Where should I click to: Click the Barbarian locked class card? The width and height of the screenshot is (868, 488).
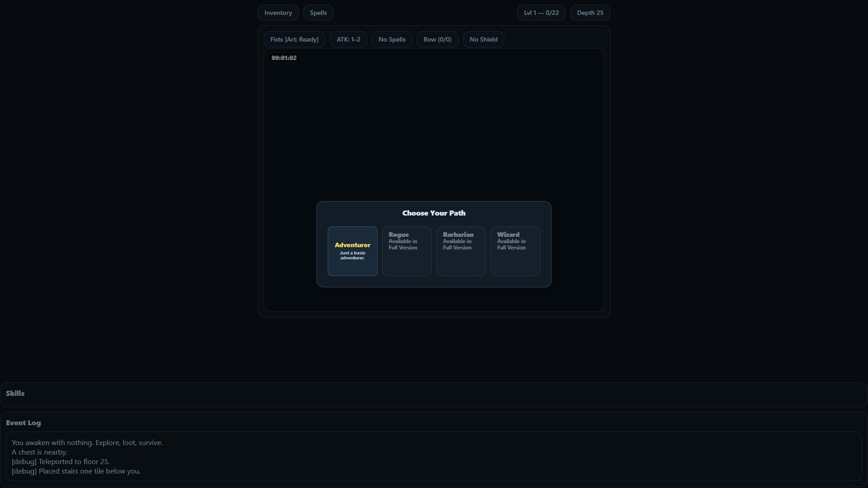pos(461,251)
